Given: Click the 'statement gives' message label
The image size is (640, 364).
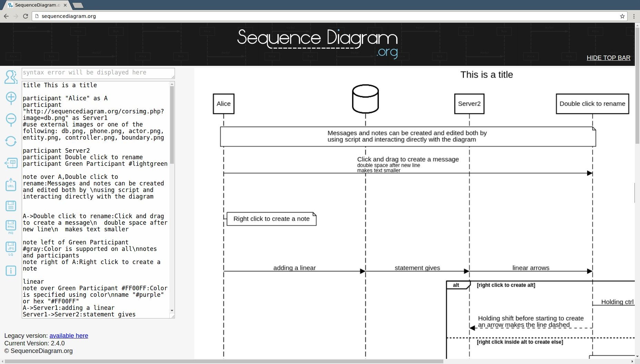Looking at the screenshot, I should coord(417,268).
